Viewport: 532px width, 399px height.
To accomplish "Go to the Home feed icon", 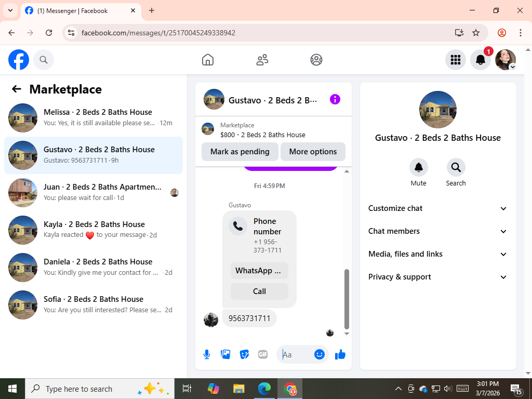I will [208, 60].
